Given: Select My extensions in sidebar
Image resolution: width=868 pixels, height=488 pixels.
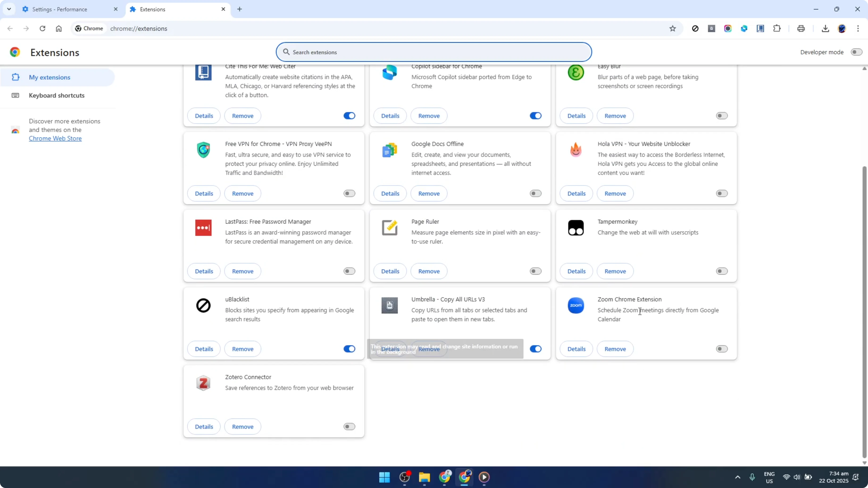Looking at the screenshot, I should click(57, 78).
